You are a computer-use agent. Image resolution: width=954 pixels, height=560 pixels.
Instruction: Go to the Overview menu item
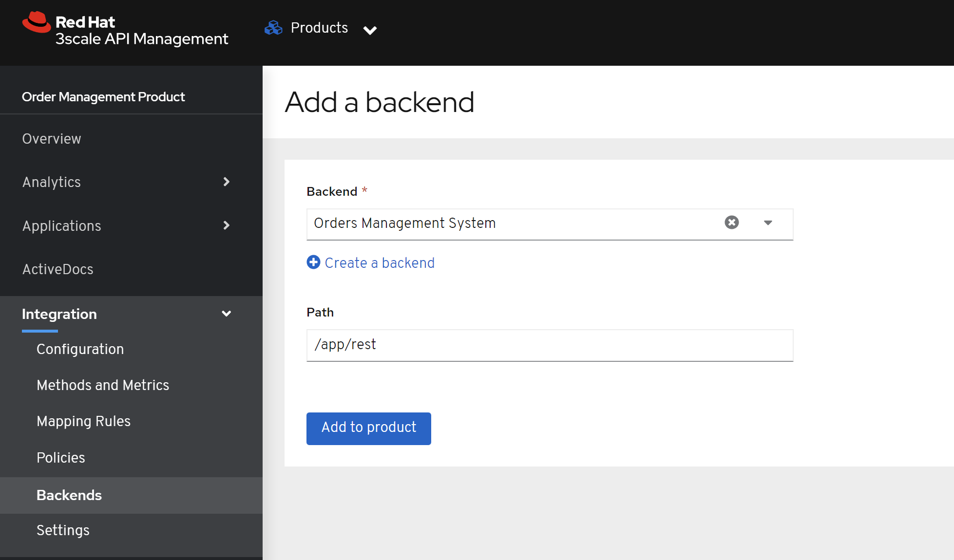(52, 139)
